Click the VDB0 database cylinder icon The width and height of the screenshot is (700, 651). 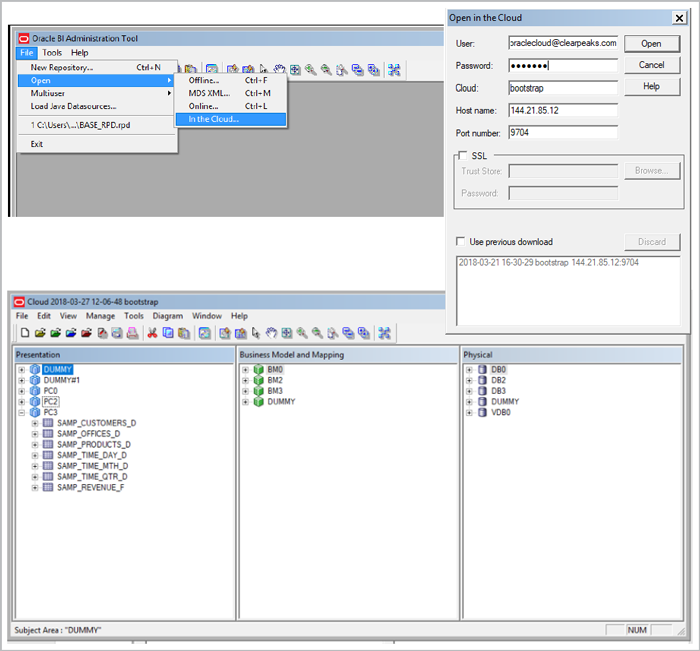pos(482,412)
